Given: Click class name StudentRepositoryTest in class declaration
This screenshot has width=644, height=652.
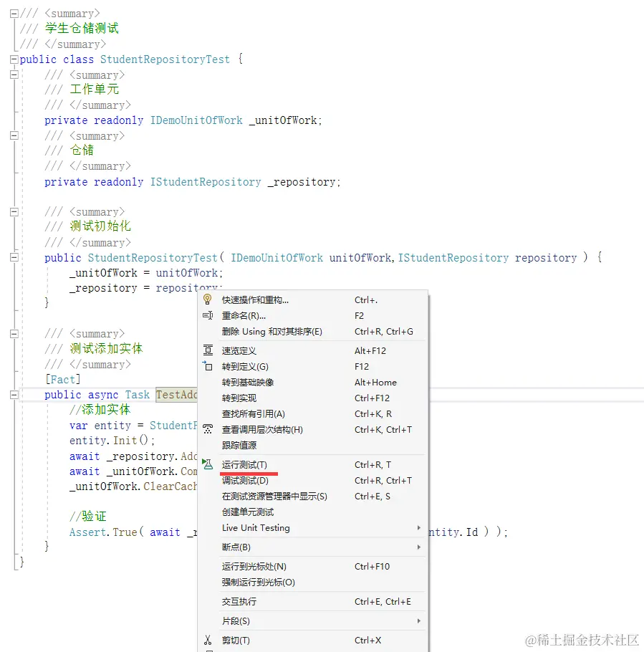Looking at the screenshot, I should click(165, 59).
